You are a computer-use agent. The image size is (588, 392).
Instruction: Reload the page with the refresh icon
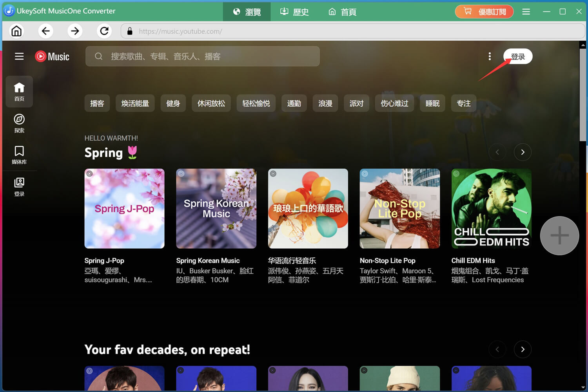coord(104,31)
